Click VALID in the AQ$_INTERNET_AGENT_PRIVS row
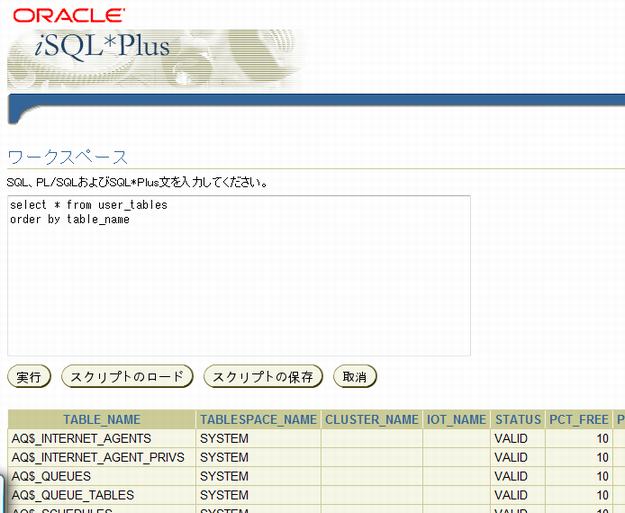The width and height of the screenshot is (625, 513). point(511,457)
